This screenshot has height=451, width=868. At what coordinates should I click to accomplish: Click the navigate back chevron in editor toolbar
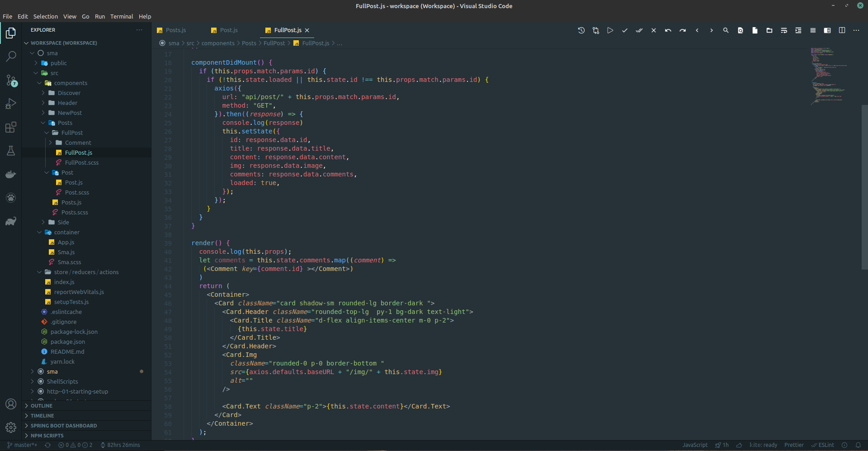pos(697,30)
